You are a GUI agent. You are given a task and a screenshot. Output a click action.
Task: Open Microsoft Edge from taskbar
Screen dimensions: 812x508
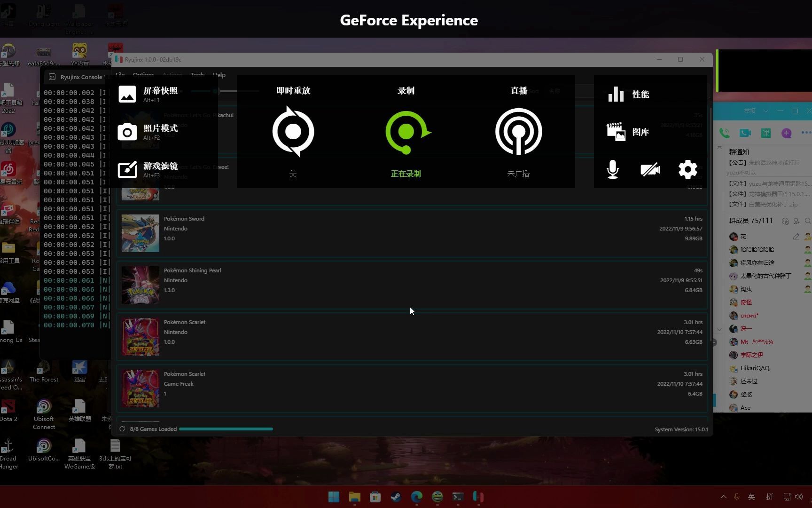tap(417, 497)
